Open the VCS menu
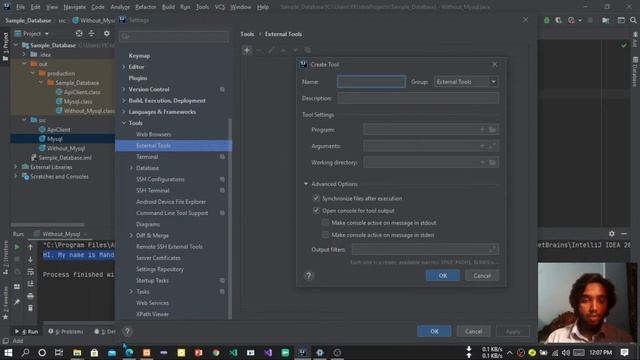 [220, 7]
